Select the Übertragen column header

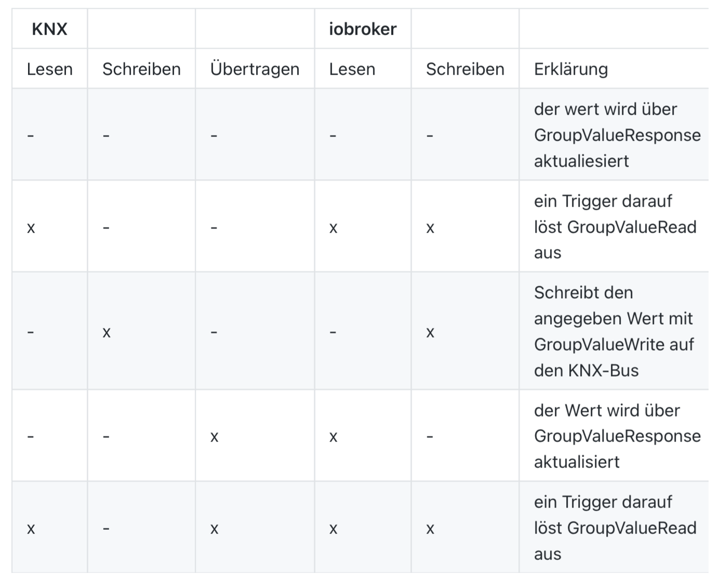pyautogui.click(x=255, y=69)
